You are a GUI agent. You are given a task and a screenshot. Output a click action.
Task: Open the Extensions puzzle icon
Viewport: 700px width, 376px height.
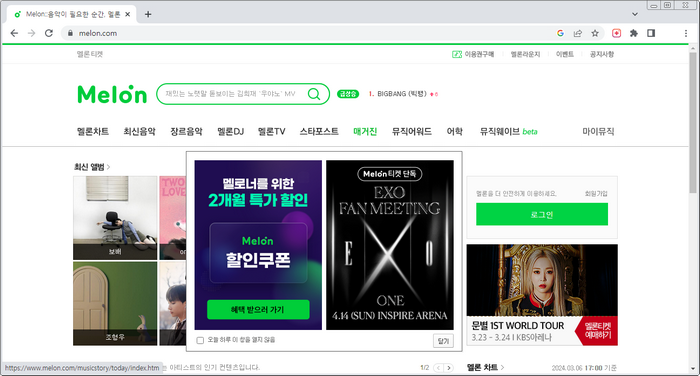point(633,33)
